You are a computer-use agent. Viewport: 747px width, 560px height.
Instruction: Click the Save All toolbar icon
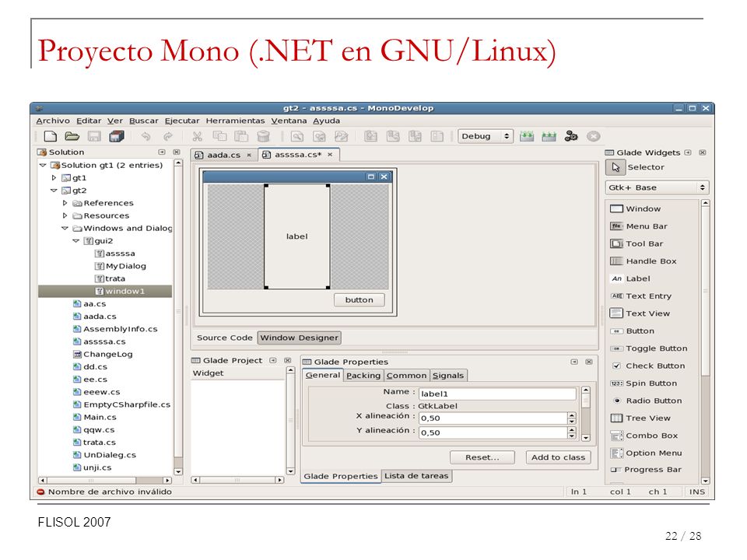pos(117,136)
